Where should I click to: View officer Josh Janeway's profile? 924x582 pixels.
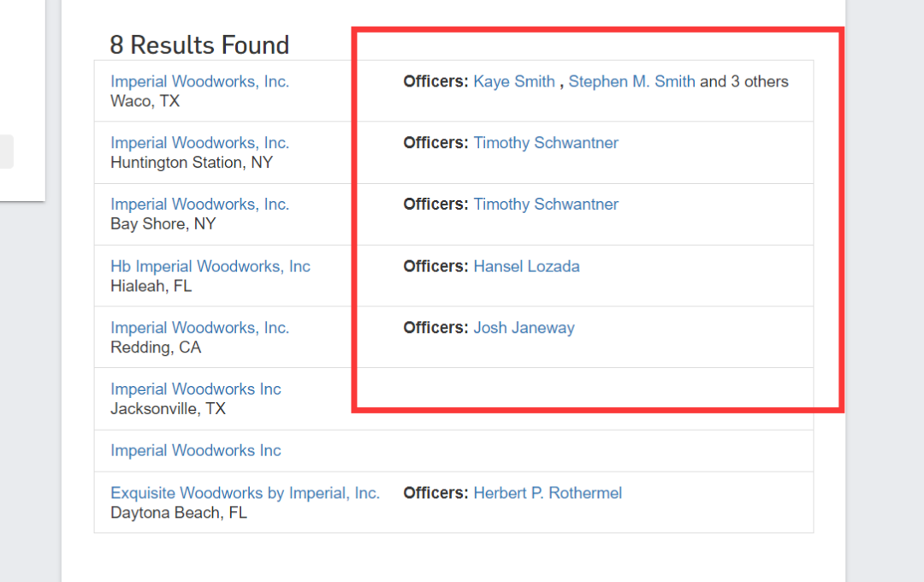(524, 328)
